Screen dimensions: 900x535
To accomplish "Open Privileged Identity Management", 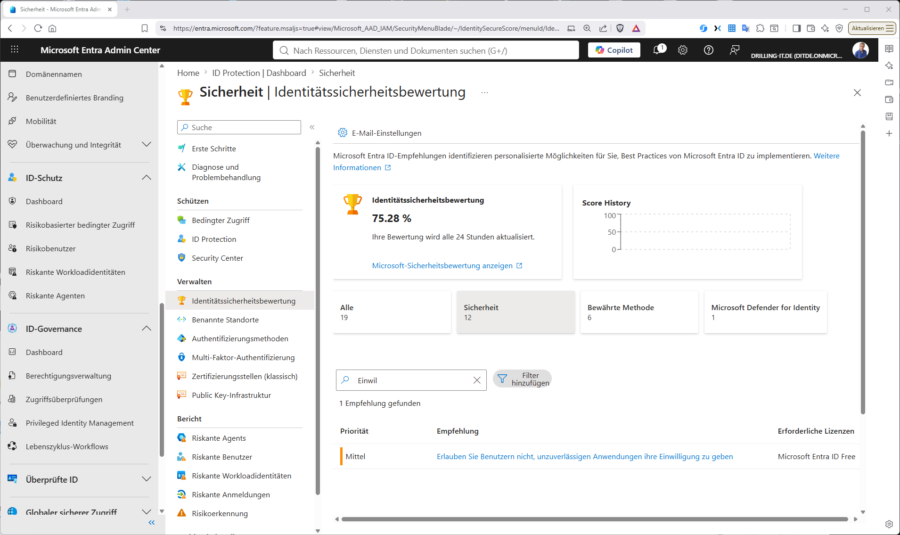I will pos(80,423).
